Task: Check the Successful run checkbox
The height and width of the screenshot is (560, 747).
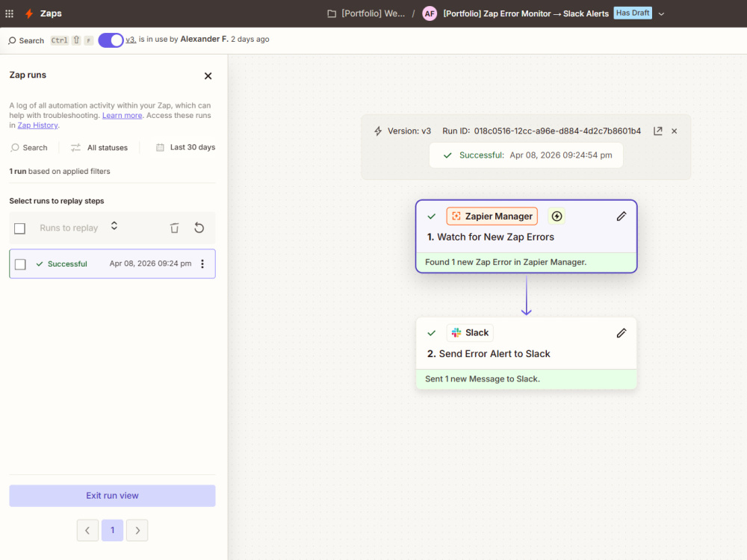Action: point(20,264)
